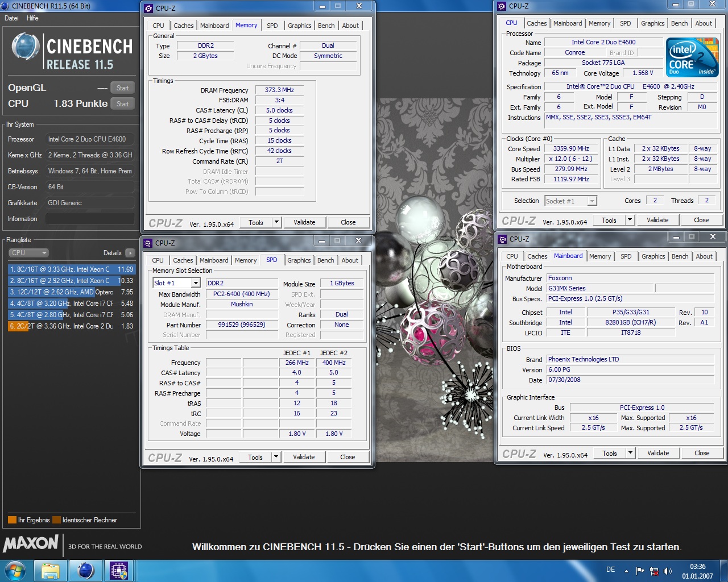Viewport: 728px width, 582px height.
Task: Expand Tools dropdown arrow in Memory window
Action: coord(276,222)
